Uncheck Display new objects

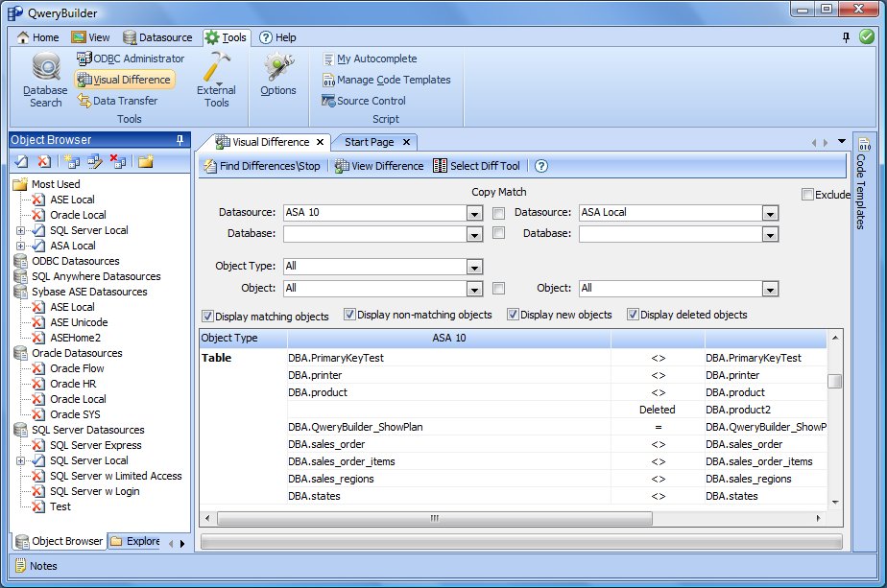513,315
